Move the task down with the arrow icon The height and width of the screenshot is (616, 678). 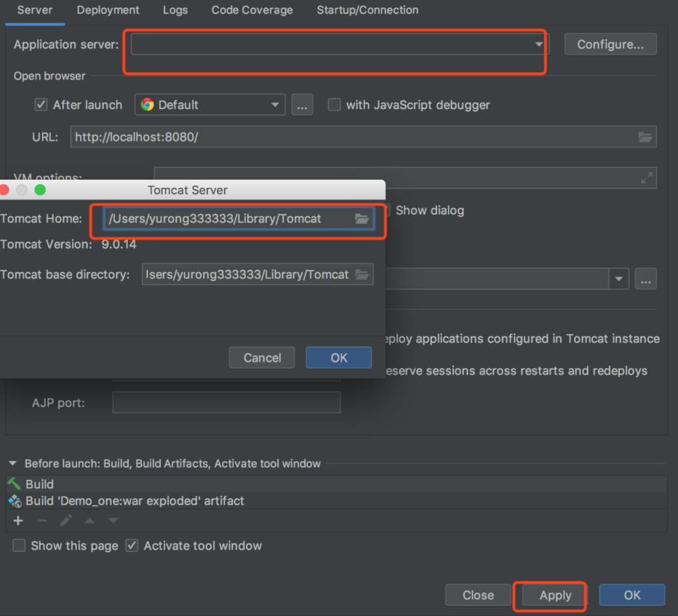(113, 520)
